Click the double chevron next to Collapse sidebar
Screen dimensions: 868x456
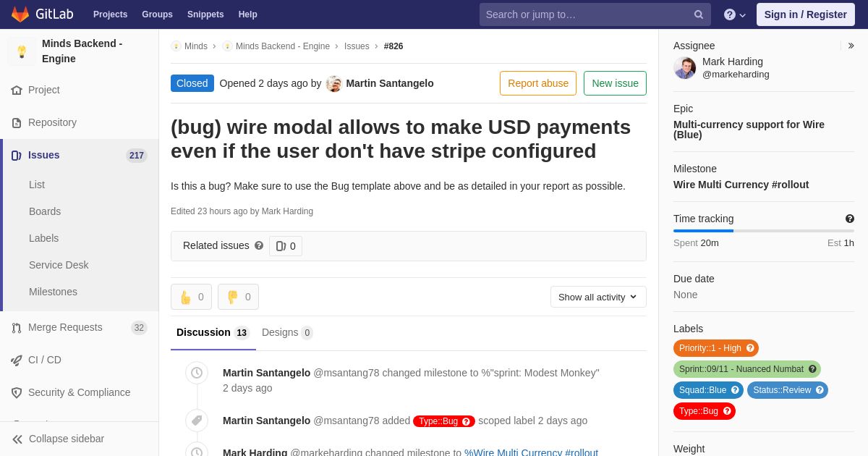coord(17,439)
